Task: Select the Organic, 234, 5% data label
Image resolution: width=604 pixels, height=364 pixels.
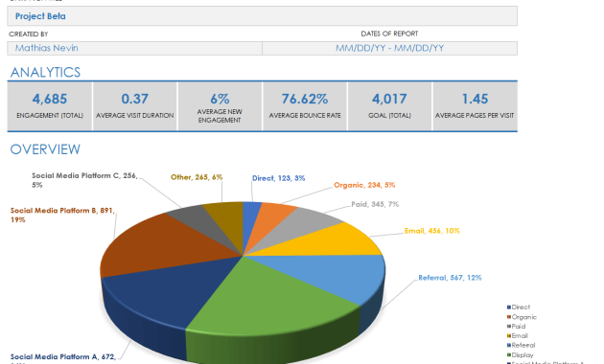Action: (x=364, y=185)
